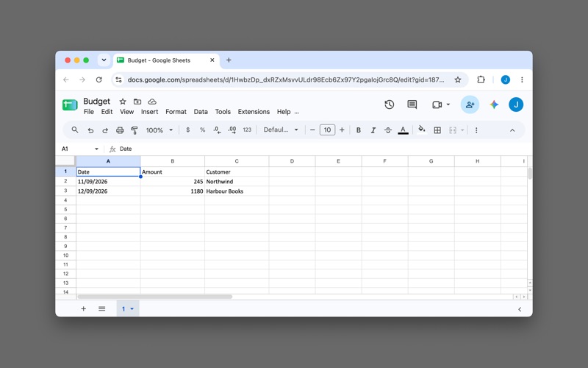Increase decimal places
This screenshot has height=368, width=588.
232,130
